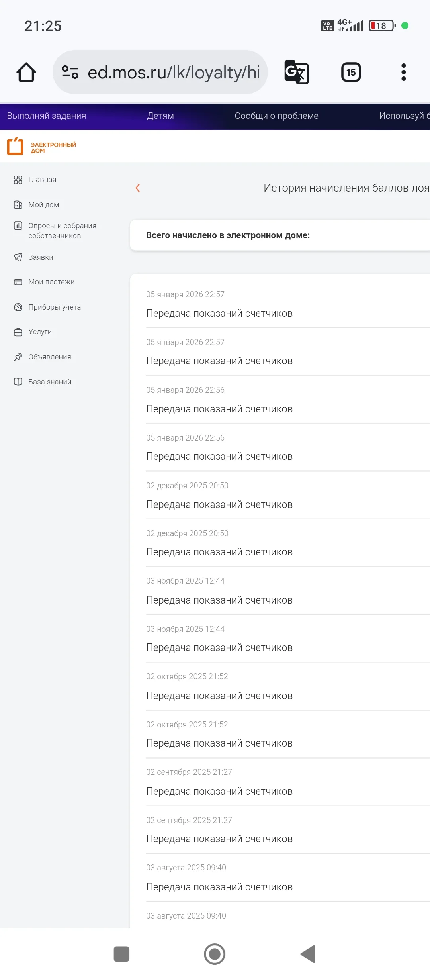
Task: Click Сообщи о проблеме in top banner
Action: [277, 116]
